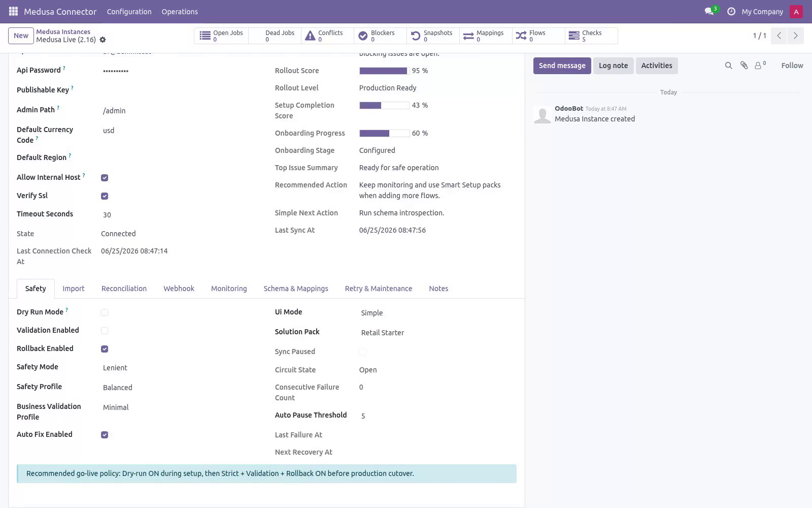Show followers person icon
Screen dimensions: 812x508
[x=760, y=66]
